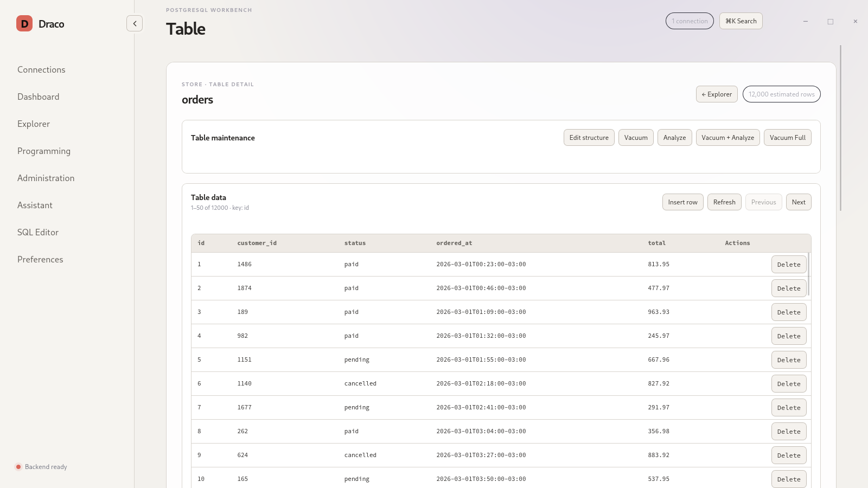
Task: Click Insert row button
Action: tap(683, 202)
